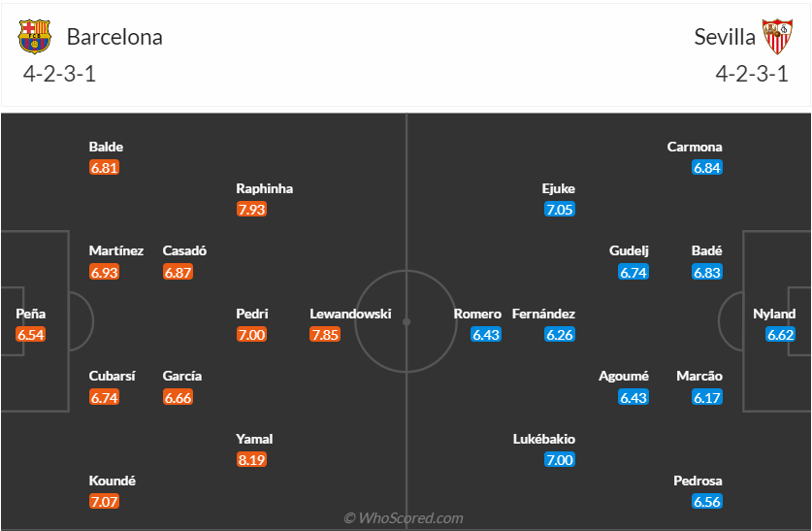The image size is (812, 531).
Task: Select Casadó's 6.87 rating badge
Action: [178, 273]
